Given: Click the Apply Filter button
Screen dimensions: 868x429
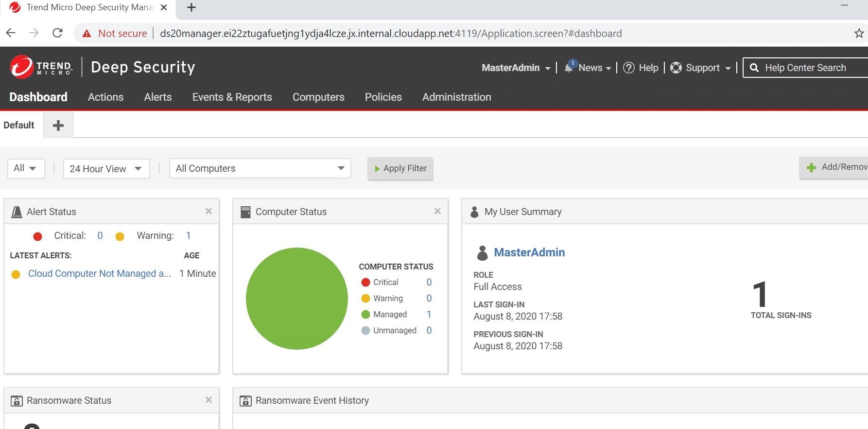Looking at the screenshot, I should click(400, 168).
